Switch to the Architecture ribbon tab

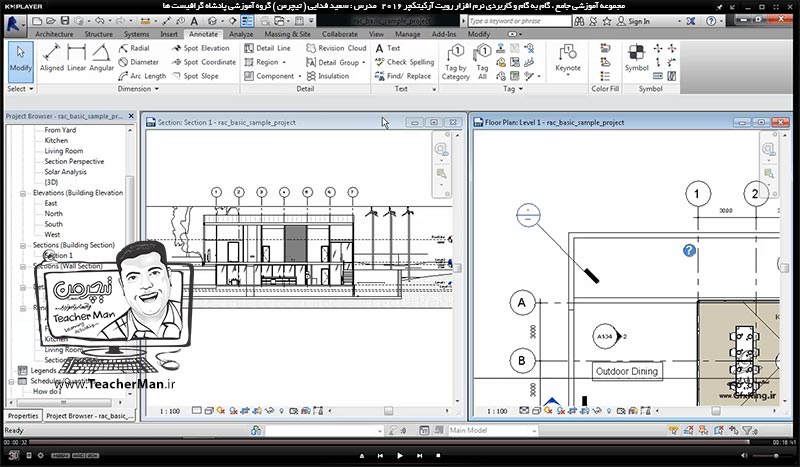(54, 34)
